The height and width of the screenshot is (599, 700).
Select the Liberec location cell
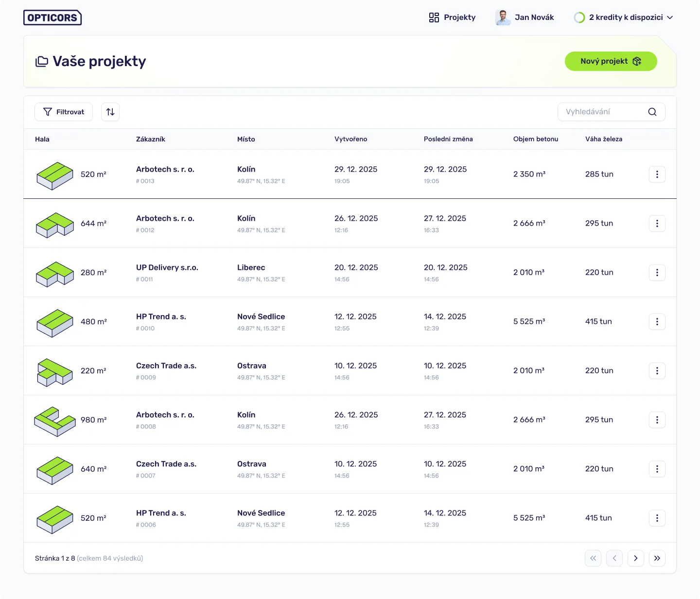coord(251,267)
